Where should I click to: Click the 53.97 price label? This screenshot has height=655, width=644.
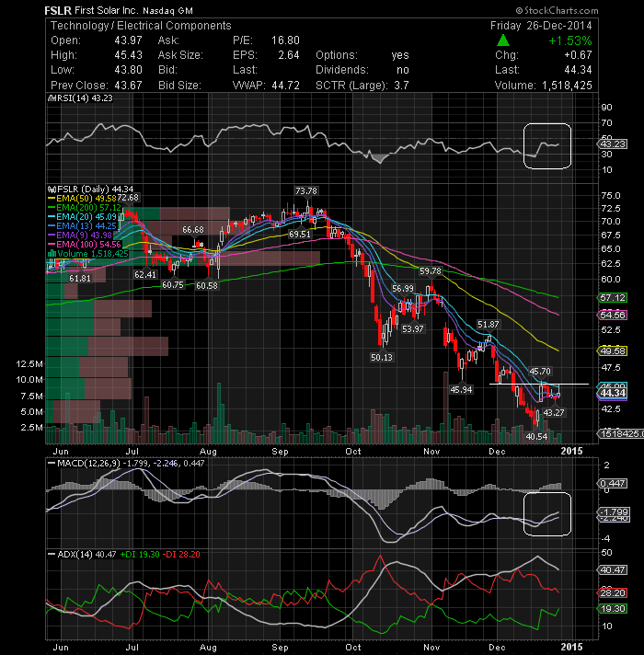point(413,329)
